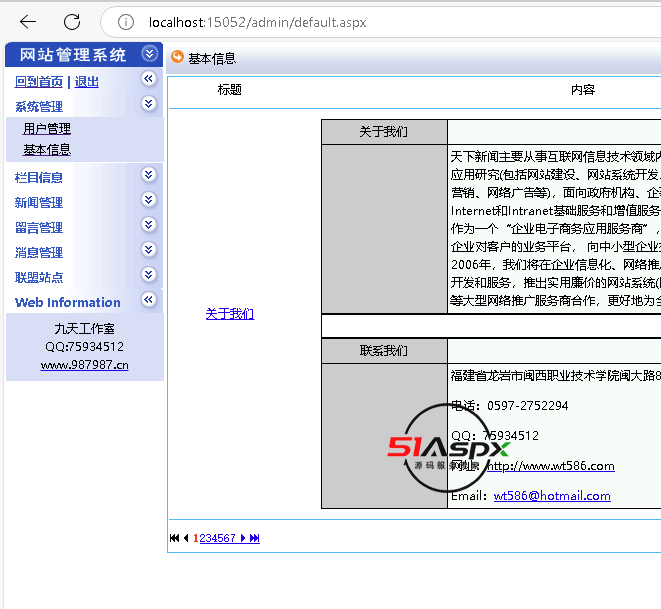Click the browser back arrow

pyautogui.click(x=28, y=22)
